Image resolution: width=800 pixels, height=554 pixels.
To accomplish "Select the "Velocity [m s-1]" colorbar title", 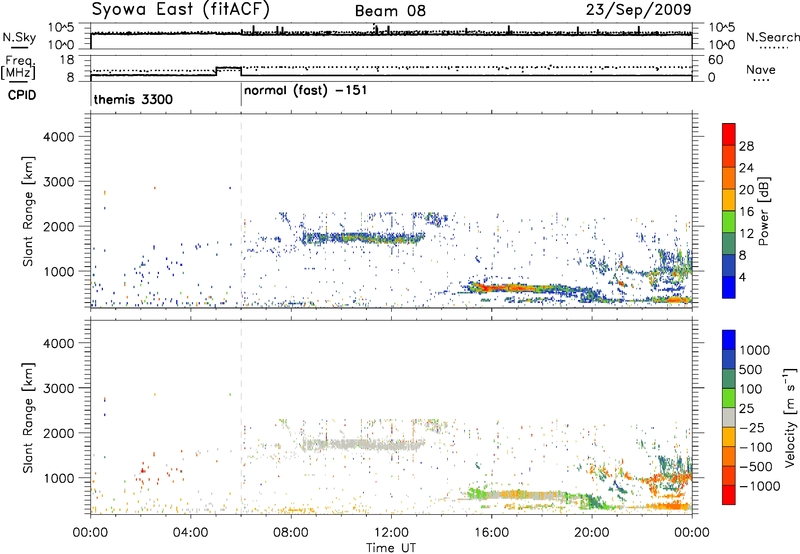I will pos(790,417).
